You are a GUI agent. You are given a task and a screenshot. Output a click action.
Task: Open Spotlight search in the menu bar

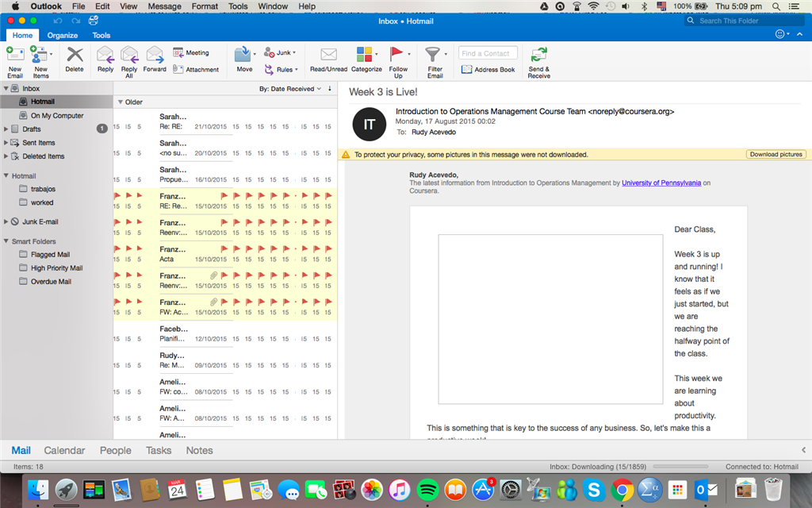tap(776, 6)
